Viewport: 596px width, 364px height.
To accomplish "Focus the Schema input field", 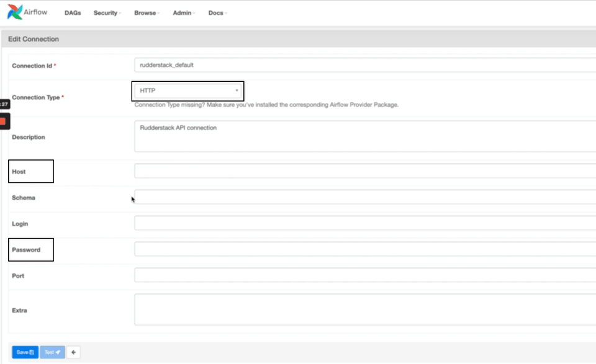I will [x=365, y=197].
